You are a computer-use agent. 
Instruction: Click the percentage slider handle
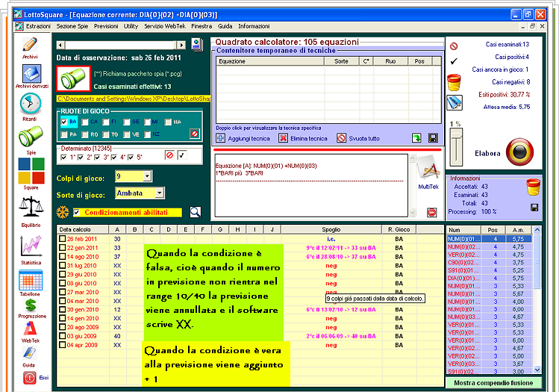[456, 133]
